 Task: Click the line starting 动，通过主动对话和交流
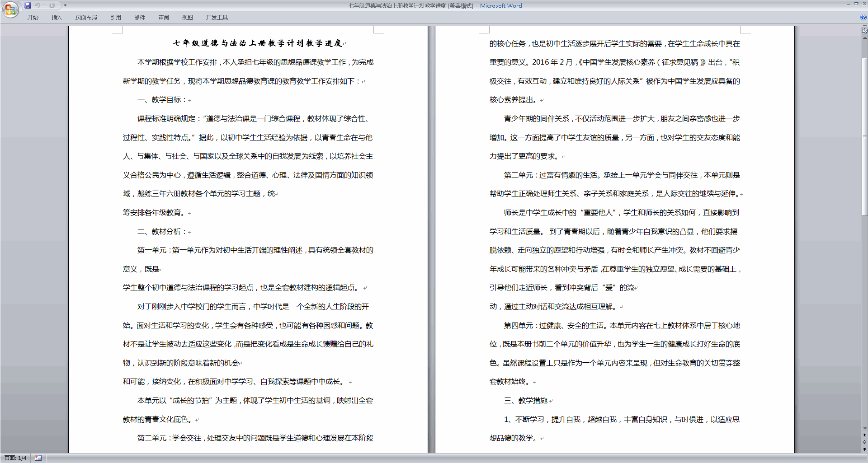(x=554, y=307)
